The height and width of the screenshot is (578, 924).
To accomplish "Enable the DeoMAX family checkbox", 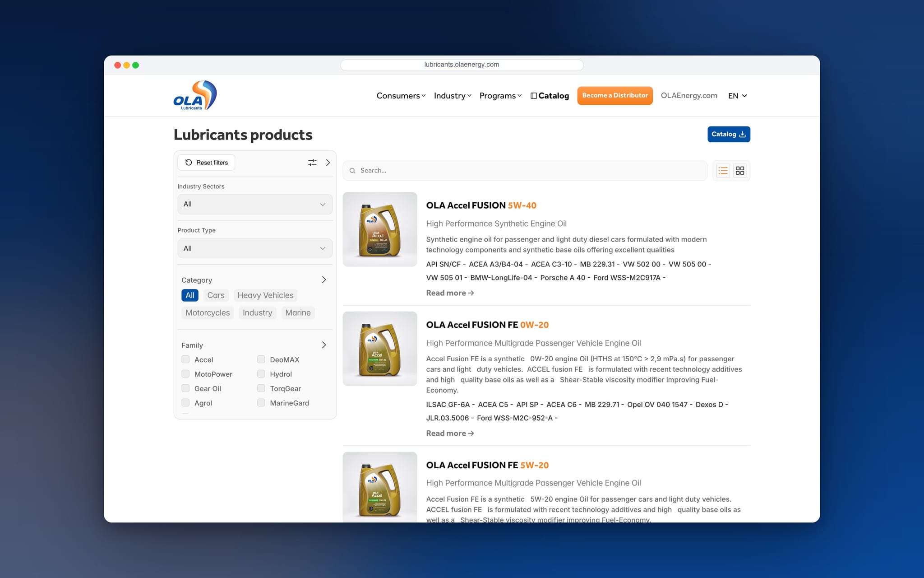I will 261,359.
